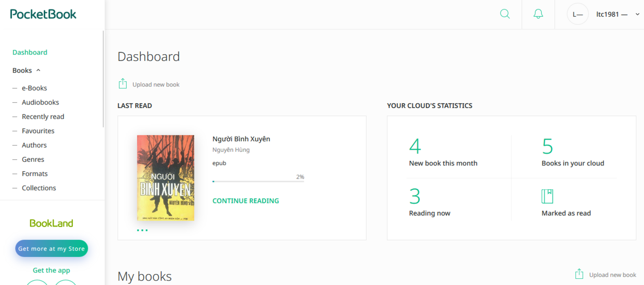This screenshot has width=644, height=285.
Task: Browse by Genres
Action: pos(33,159)
